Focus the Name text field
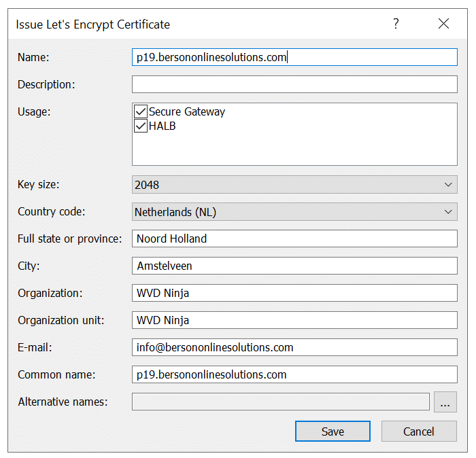The image size is (476, 458). pyautogui.click(x=294, y=57)
